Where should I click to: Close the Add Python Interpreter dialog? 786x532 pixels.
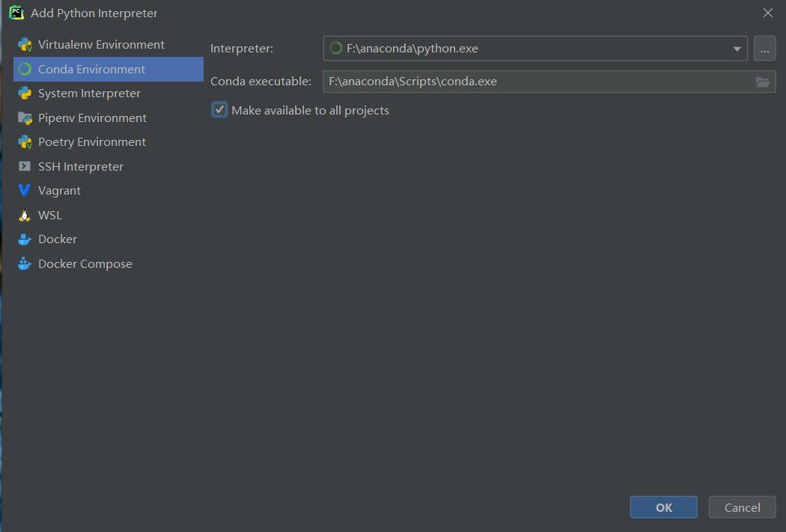click(767, 13)
